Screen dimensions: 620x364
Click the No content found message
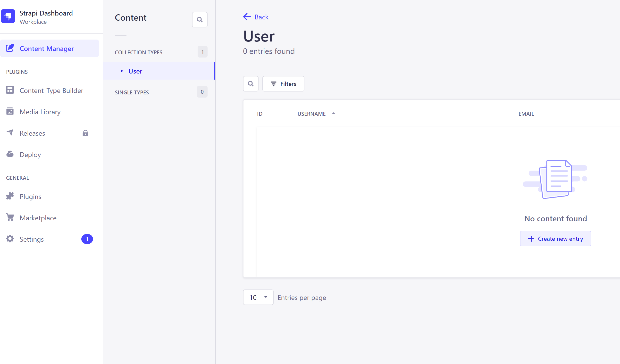tap(555, 219)
